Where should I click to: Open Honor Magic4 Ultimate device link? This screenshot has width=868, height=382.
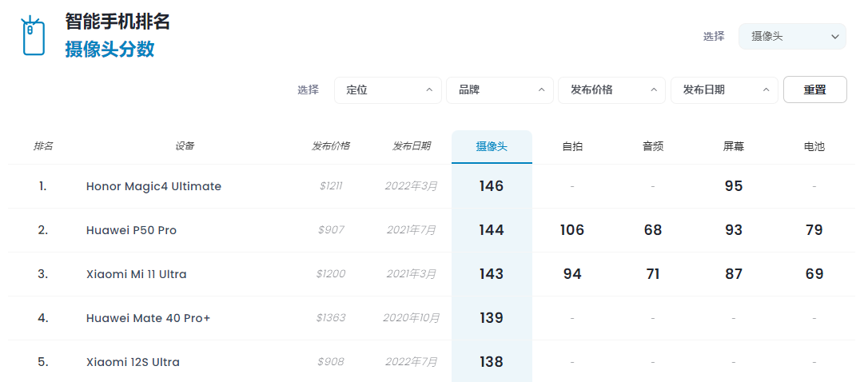(x=154, y=186)
